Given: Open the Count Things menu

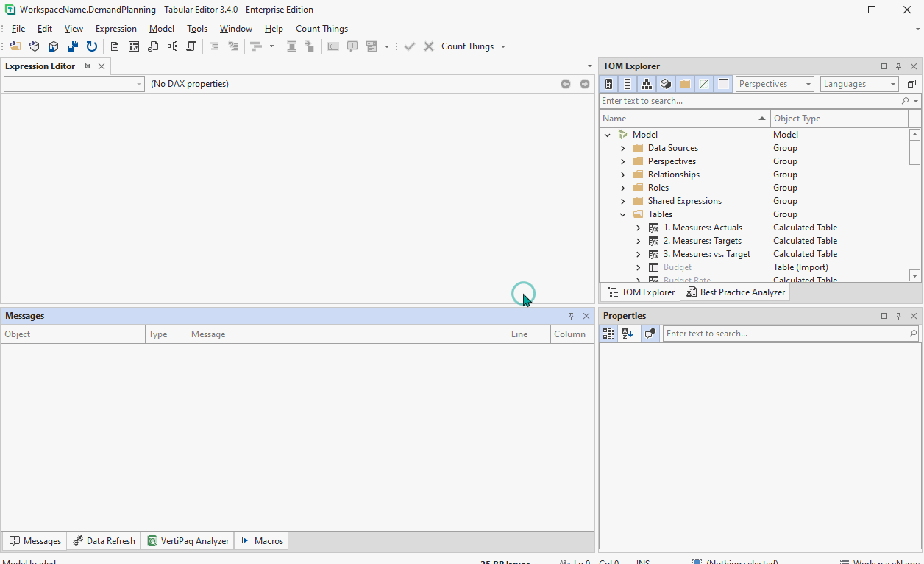Looking at the screenshot, I should (x=322, y=29).
